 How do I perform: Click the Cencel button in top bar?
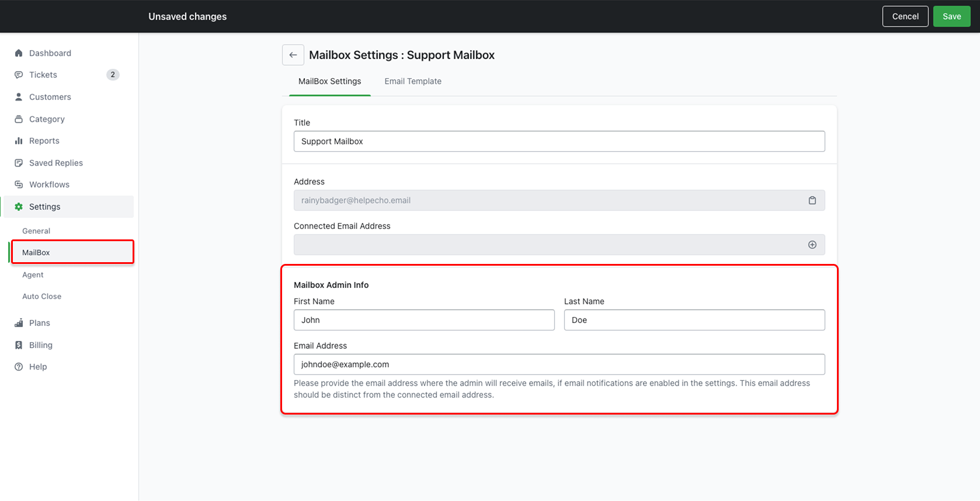point(905,16)
